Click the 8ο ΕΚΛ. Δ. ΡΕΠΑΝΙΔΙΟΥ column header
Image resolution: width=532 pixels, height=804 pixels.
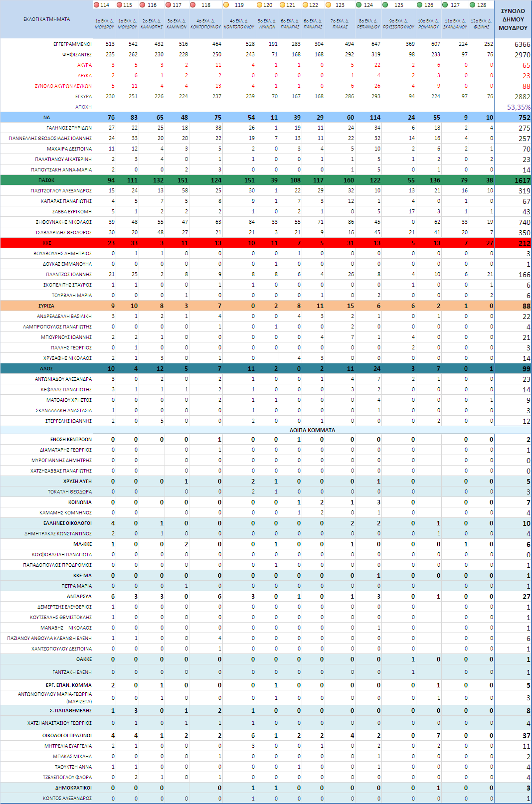(x=368, y=24)
